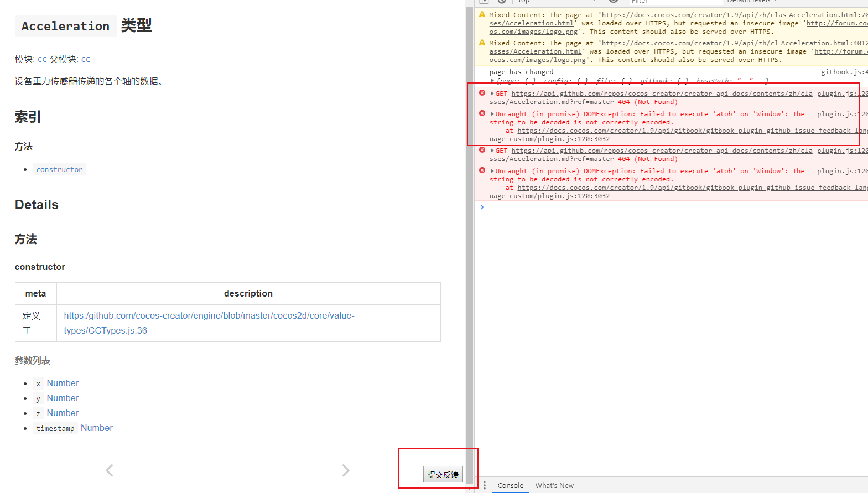Expand the second GET api.github.com error
This screenshot has width=868, height=493.
pyautogui.click(x=492, y=151)
